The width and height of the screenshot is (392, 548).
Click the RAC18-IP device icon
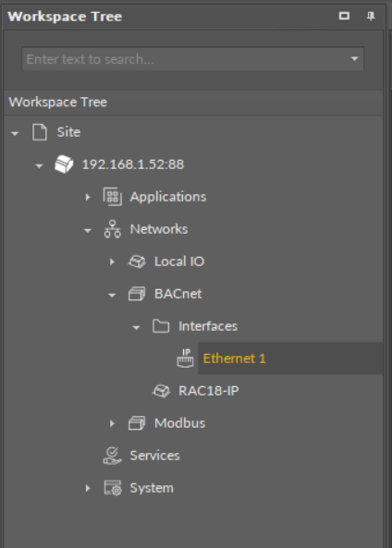click(161, 391)
